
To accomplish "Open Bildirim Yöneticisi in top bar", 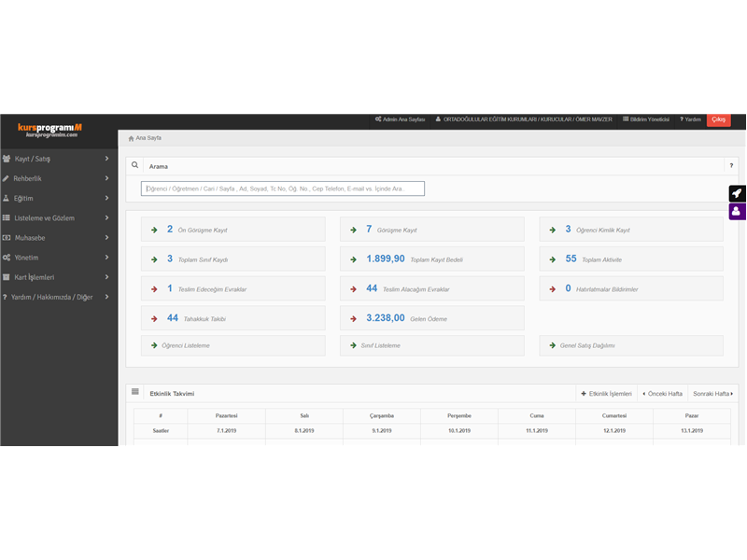I will (x=646, y=119).
